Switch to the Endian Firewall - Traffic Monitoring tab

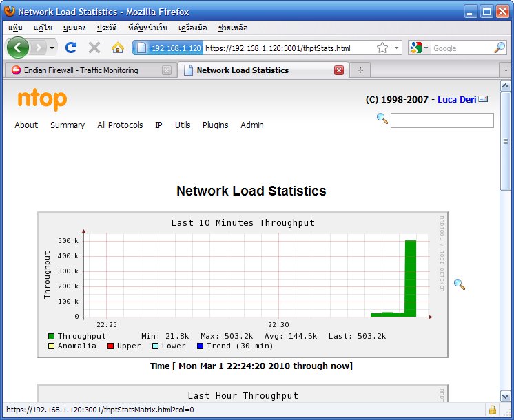click(x=91, y=70)
